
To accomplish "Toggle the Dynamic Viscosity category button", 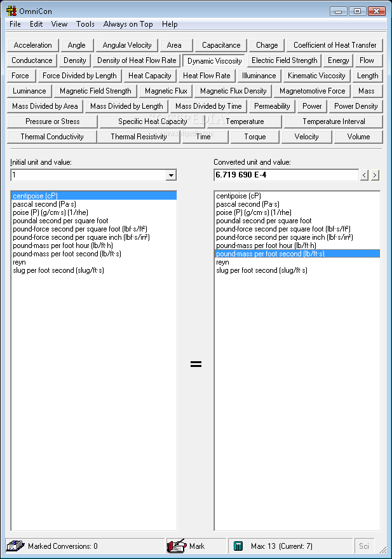I will point(214,61).
